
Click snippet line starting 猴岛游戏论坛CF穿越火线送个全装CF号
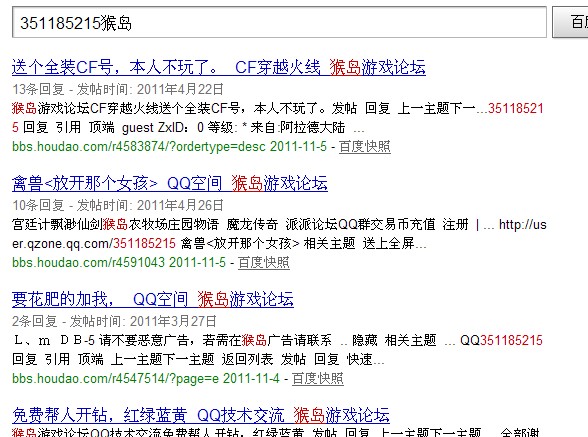pyautogui.click(x=278, y=108)
